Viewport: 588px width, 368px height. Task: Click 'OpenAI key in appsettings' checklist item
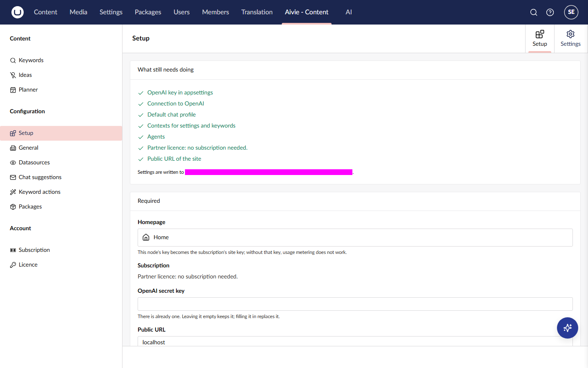[180, 92]
